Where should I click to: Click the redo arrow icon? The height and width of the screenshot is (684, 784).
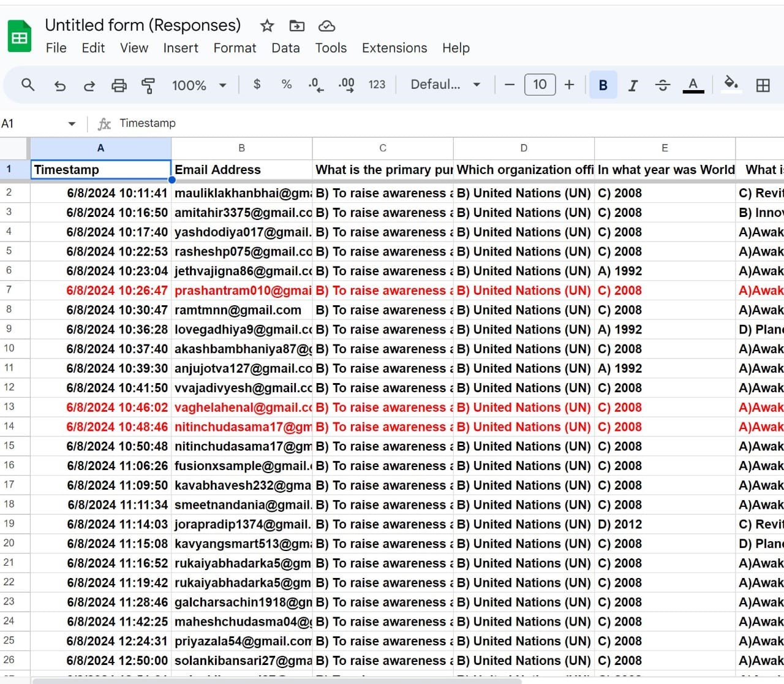89,85
